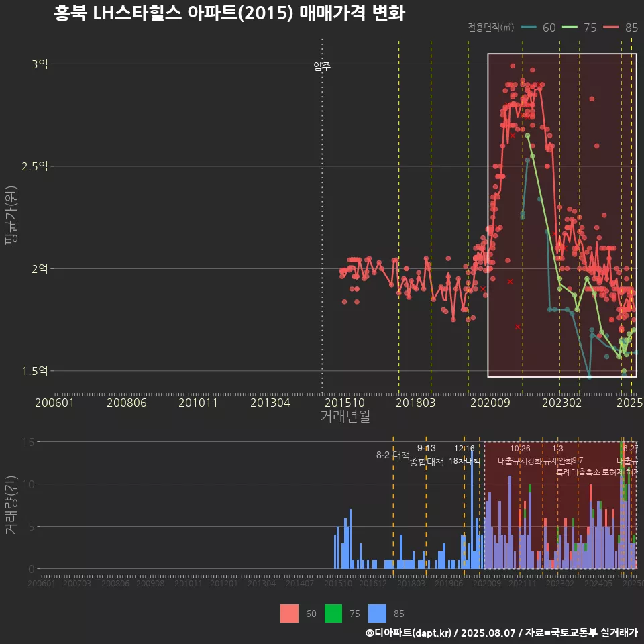Select the 60 label in the top legend
The image size is (644, 644).
[x=549, y=28]
